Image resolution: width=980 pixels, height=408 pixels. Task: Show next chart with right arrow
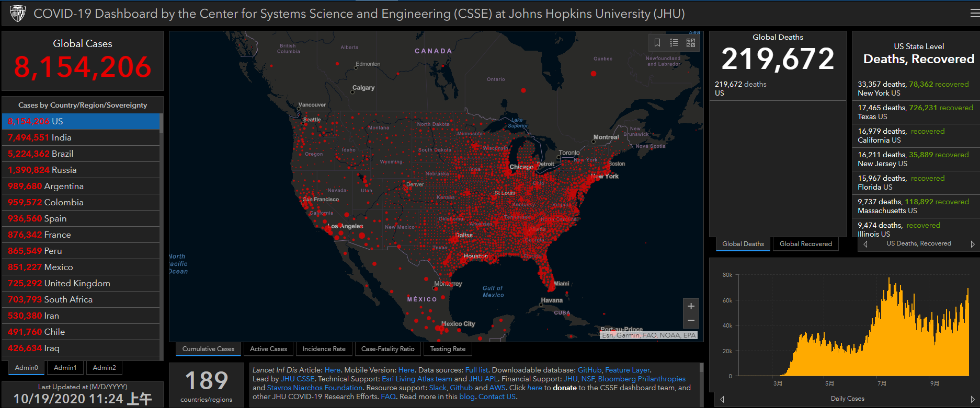coord(972,399)
